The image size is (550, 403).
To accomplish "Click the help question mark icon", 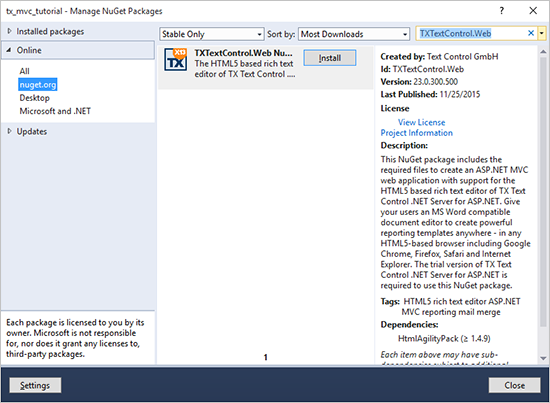I will [x=502, y=11].
